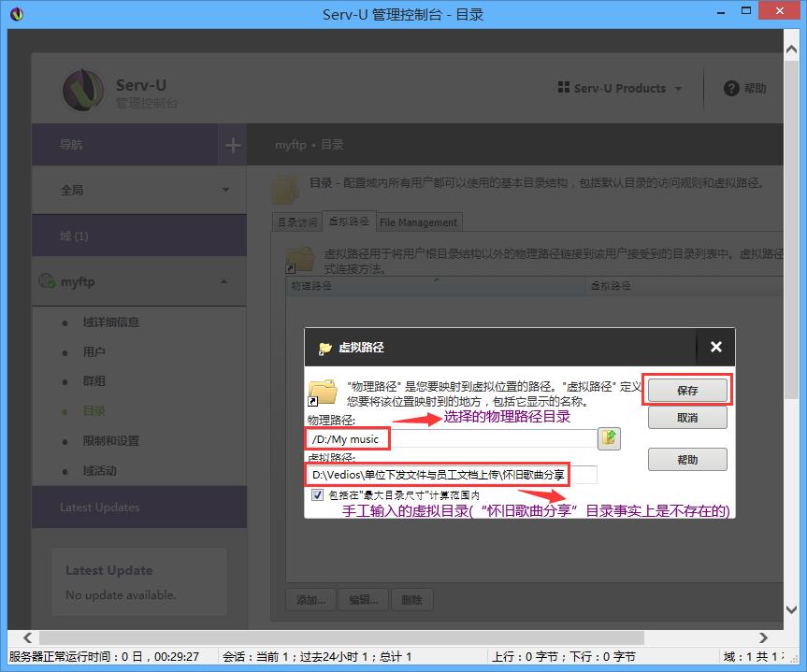Click vertical scrollbar up arrow
This screenshot has height=672, width=807.
791,50
